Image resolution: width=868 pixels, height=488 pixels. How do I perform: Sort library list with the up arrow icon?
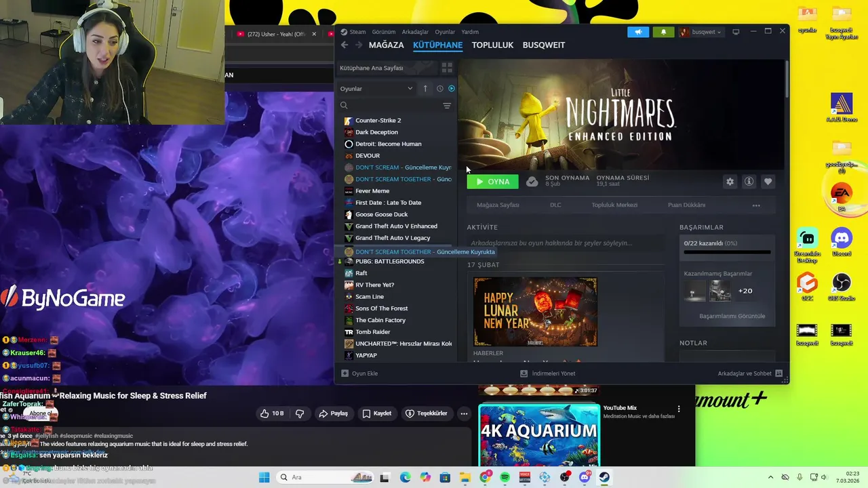(x=425, y=89)
